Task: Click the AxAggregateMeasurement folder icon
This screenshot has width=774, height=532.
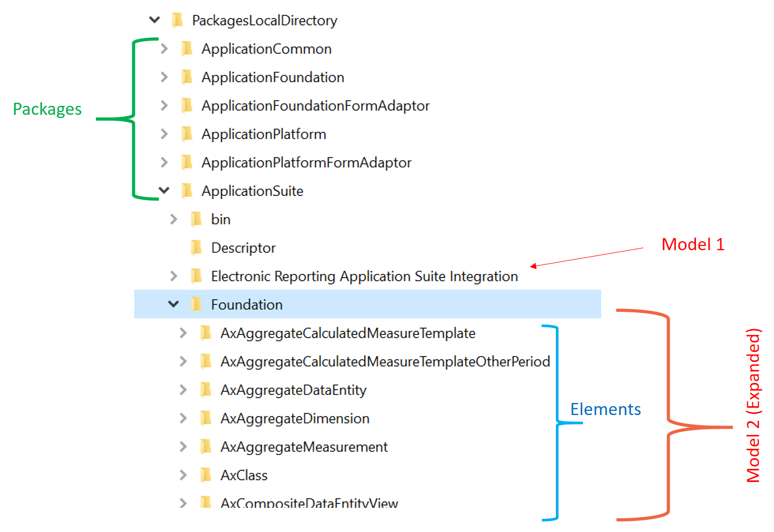Action: click(205, 447)
